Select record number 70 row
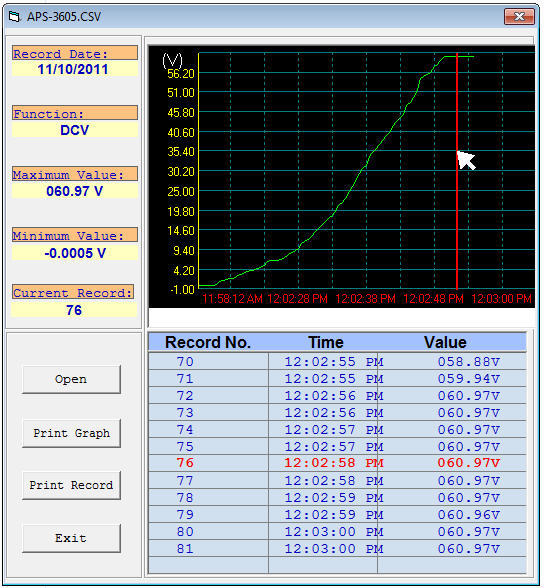The image size is (544, 588). tap(337, 362)
